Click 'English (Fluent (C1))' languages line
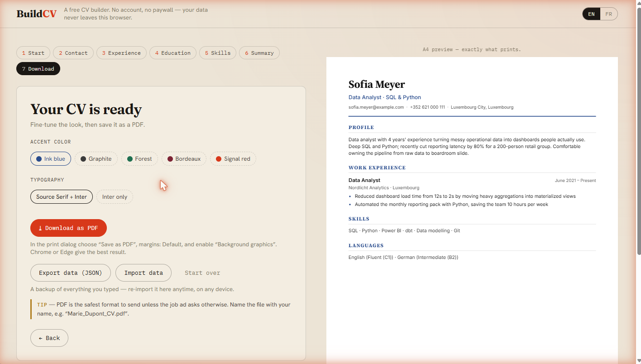The width and height of the screenshot is (641, 364). point(403,258)
